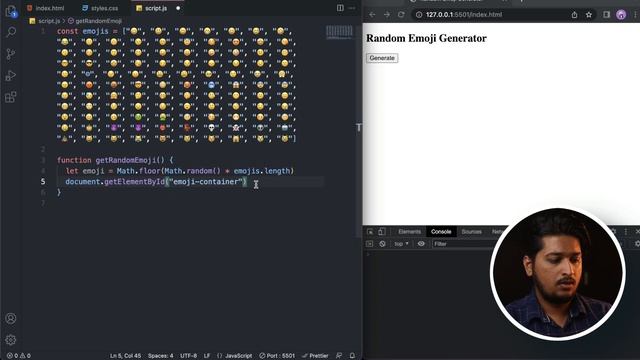Open the Elements tab in DevTools
Viewport: 640px width, 360px height.
[x=409, y=232]
